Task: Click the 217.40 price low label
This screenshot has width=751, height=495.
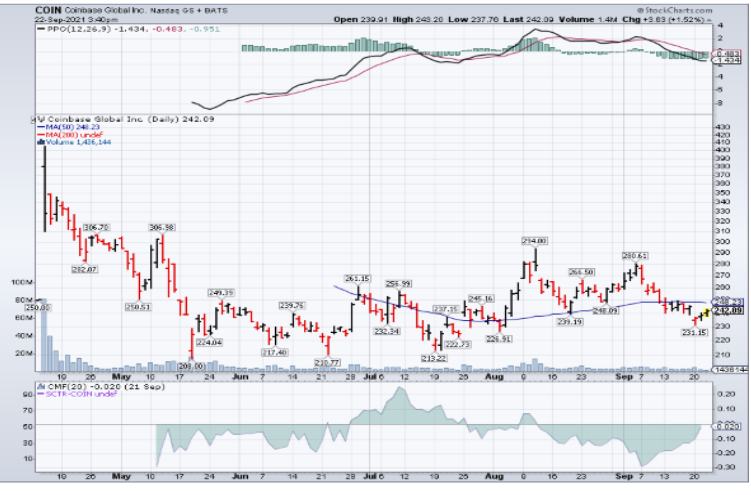Action: [x=274, y=352]
